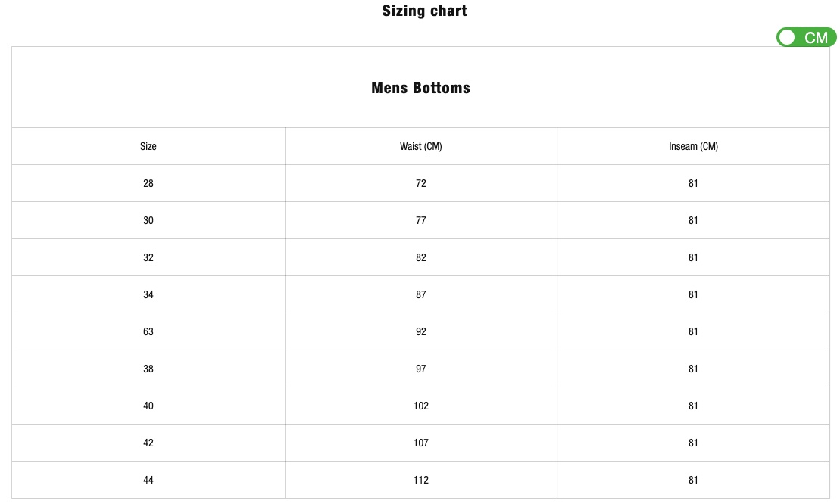Click the size 34 cell
840x504 pixels.
click(x=148, y=294)
